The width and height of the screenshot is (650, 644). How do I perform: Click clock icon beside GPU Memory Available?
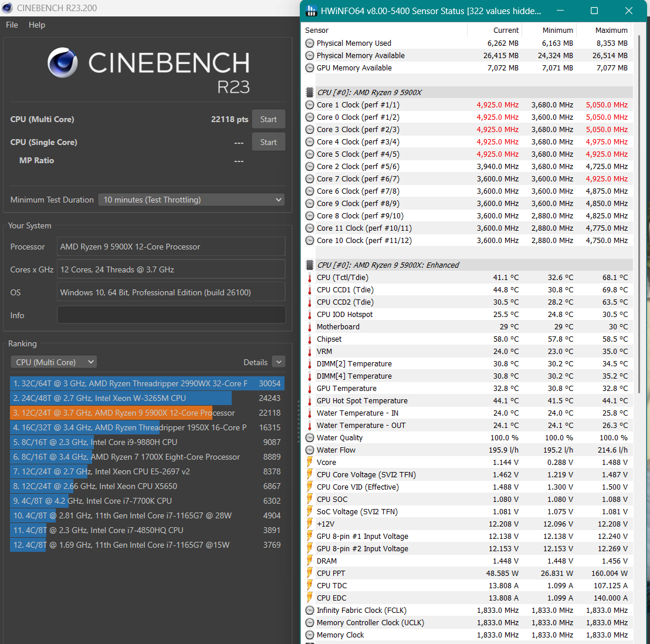point(310,68)
